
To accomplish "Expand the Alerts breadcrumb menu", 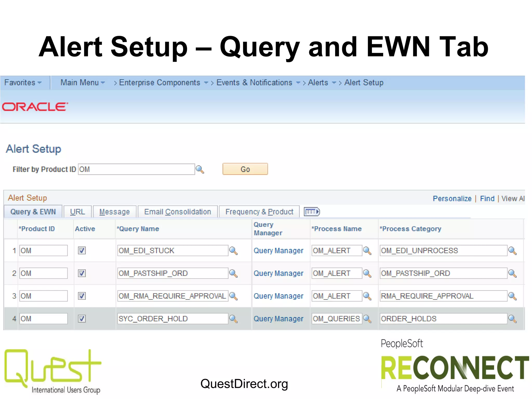I will (x=334, y=83).
